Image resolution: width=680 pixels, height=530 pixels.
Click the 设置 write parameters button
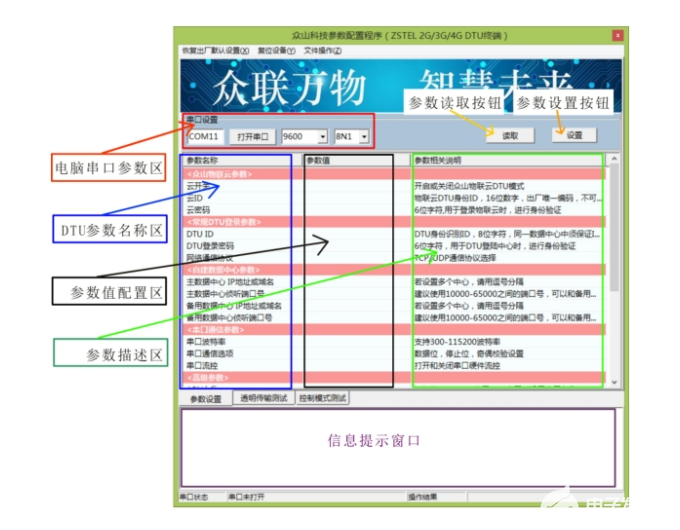coord(574,135)
